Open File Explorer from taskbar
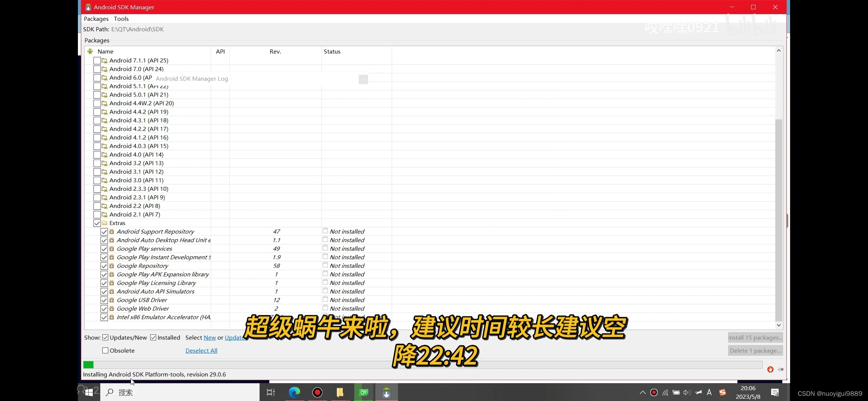The height and width of the screenshot is (401, 868). tap(340, 392)
